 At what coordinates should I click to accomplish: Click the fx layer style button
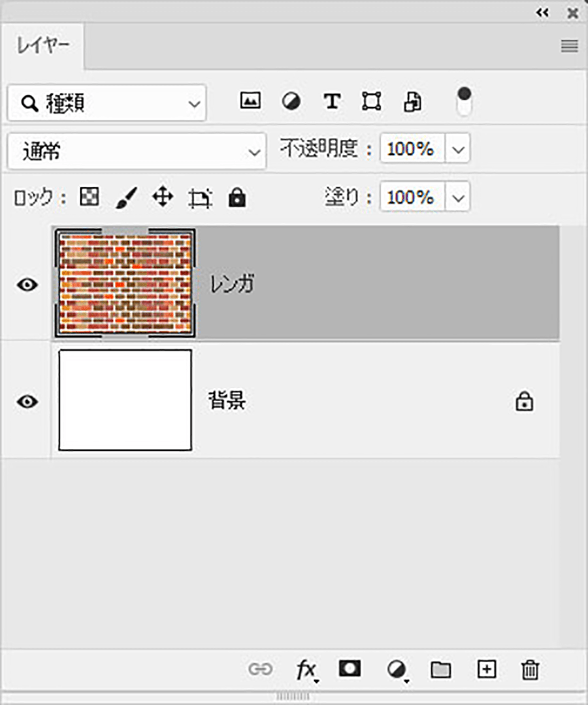coord(307,670)
